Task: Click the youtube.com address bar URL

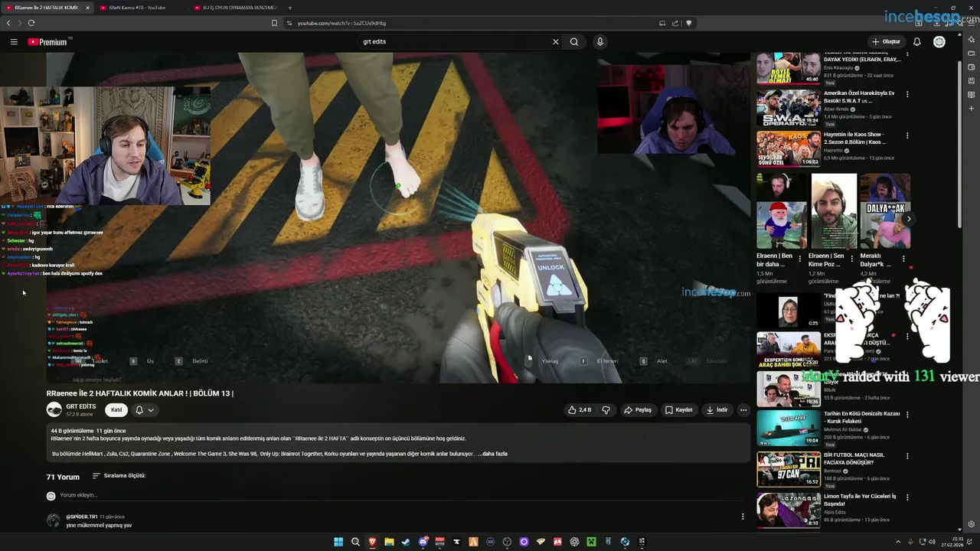Action: coord(341,23)
